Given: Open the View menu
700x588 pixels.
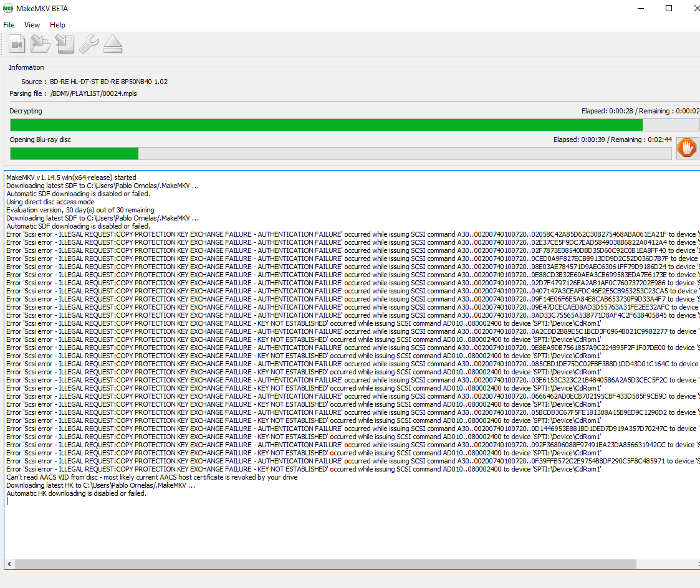Looking at the screenshot, I should [x=32, y=25].
